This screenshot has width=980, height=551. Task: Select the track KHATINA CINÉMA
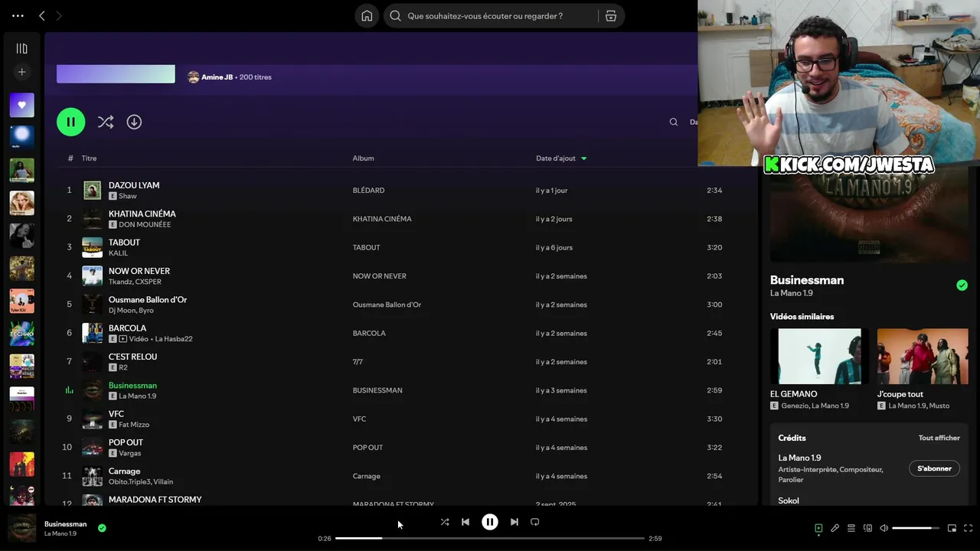[x=142, y=214]
